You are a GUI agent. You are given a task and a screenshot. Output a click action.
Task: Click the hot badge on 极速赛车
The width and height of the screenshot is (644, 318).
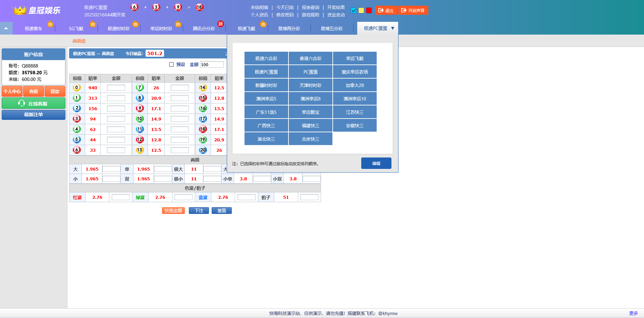tap(50, 24)
